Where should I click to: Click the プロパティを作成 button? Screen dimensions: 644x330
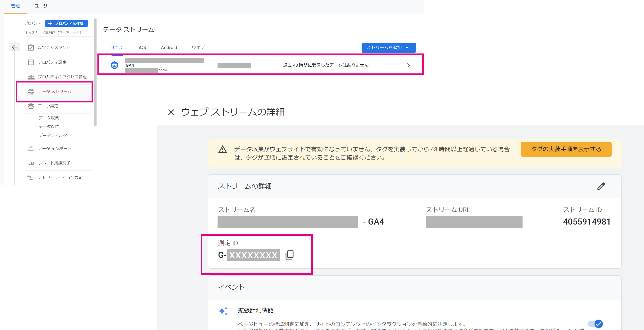66,23
